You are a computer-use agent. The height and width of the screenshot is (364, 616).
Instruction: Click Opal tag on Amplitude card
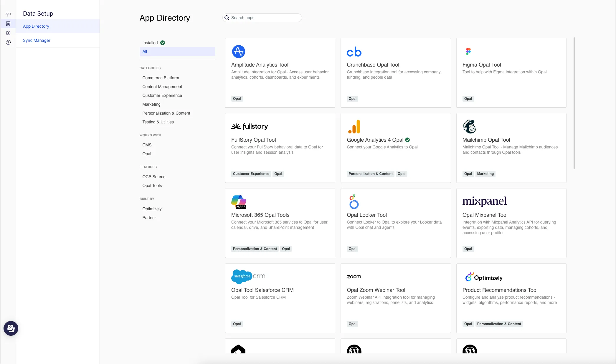point(237,99)
